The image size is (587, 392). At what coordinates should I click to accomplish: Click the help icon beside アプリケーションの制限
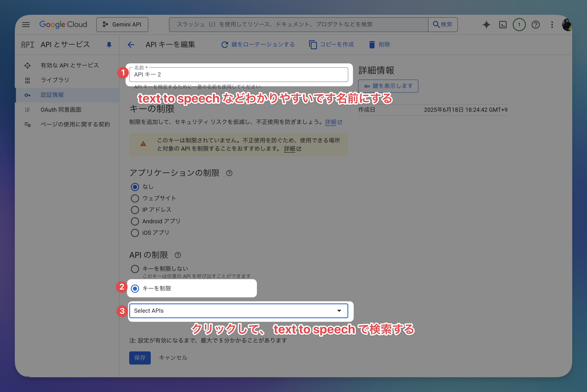[229, 173]
